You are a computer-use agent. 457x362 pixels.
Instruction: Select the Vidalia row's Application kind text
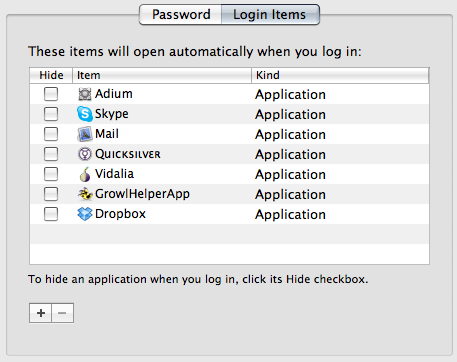pos(290,175)
